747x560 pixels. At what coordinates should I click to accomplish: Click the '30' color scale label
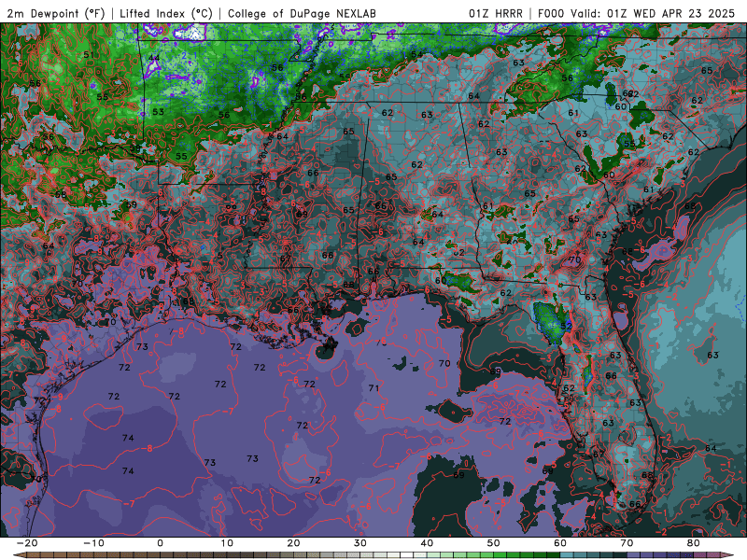click(360, 543)
